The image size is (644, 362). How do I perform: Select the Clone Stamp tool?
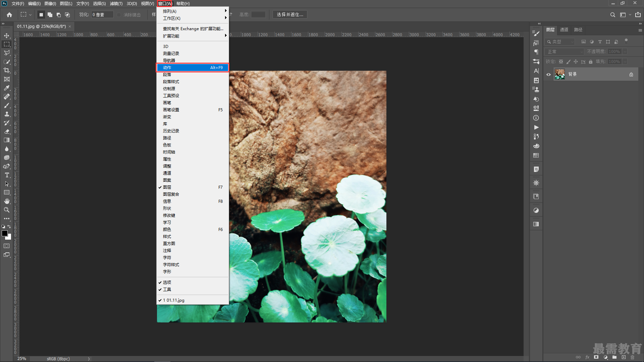[7, 114]
